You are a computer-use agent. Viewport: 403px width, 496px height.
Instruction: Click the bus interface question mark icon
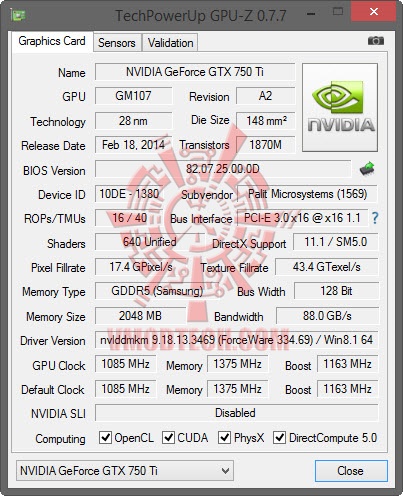coord(375,218)
